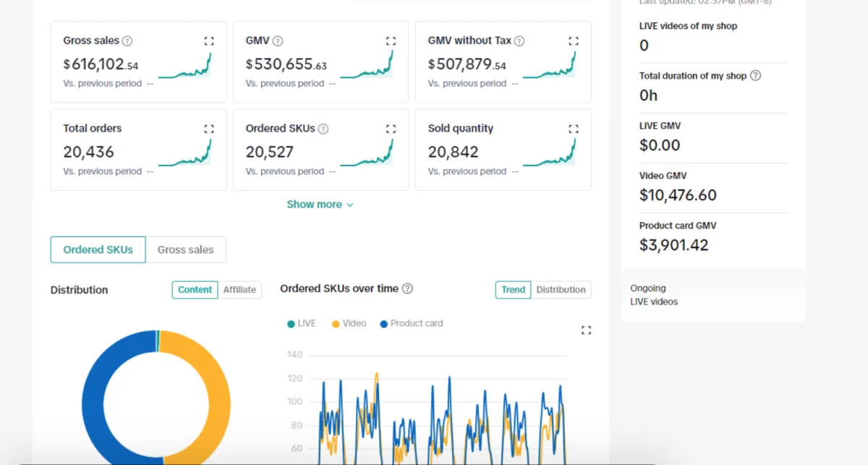This screenshot has width=868, height=465.
Task: Select Content distribution toggle
Action: point(195,289)
